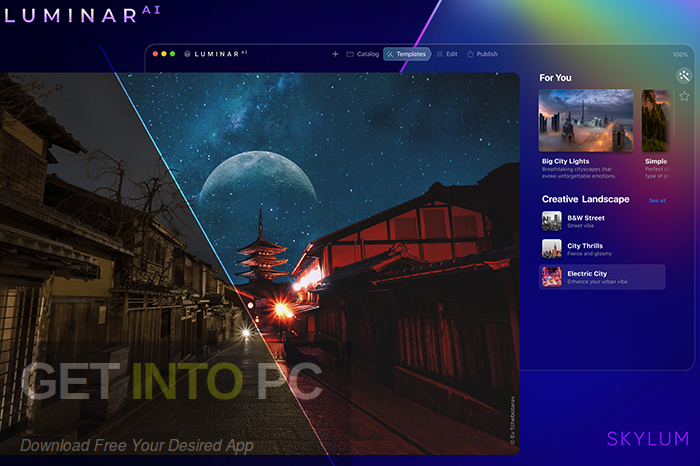Click the yellow minimize window button
The height and width of the screenshot is (466, 700).
[x=164, y=54]
